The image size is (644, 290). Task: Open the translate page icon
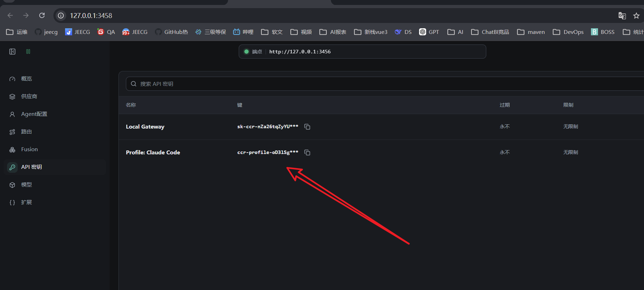622,16
